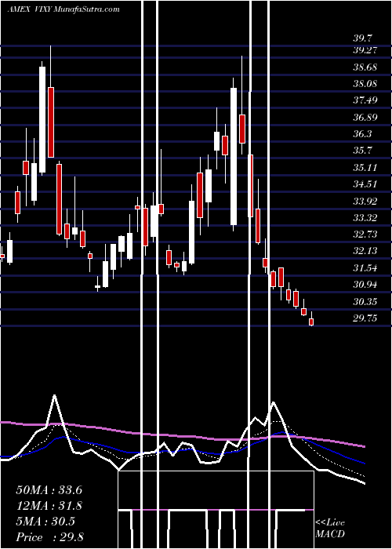Click the 50MA : 33.6 readout
Screen dimensions: 392x549
point(49,490)
